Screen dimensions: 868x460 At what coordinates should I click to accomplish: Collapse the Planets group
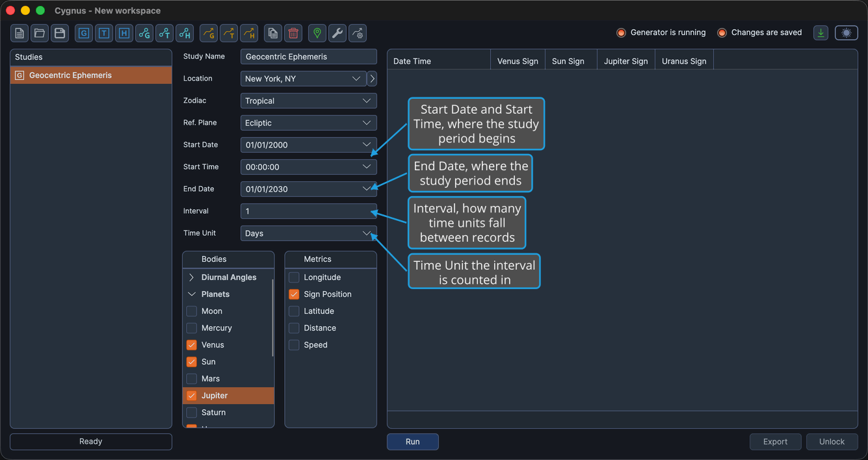[x=192, y=294]
